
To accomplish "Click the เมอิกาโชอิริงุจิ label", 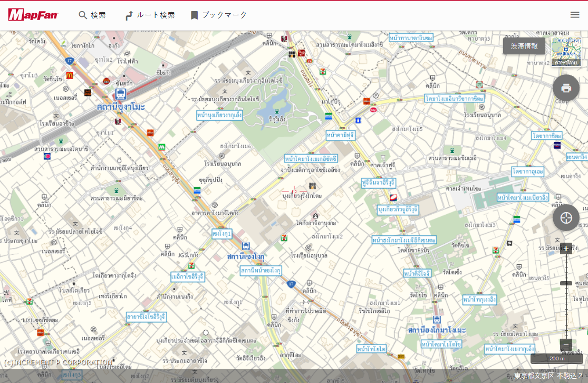I will click(x=188, y=277).
